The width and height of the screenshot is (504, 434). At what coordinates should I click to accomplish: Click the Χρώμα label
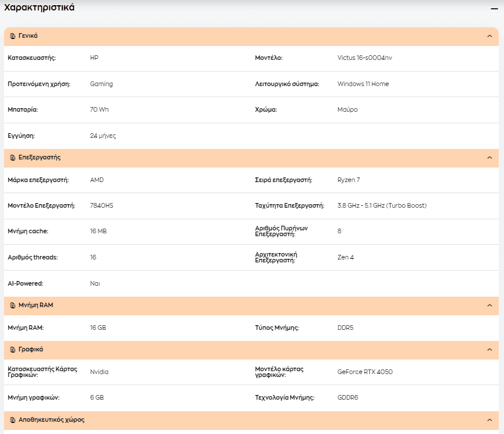[266, 109]
